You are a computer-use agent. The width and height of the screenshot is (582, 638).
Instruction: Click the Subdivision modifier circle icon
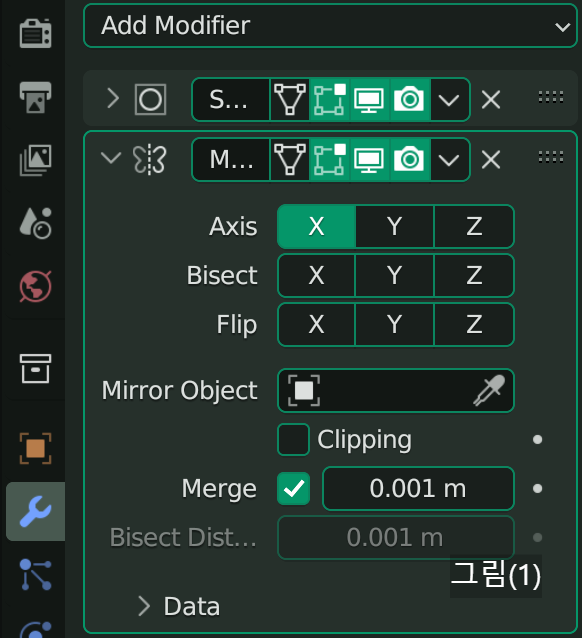pos(150,99)
